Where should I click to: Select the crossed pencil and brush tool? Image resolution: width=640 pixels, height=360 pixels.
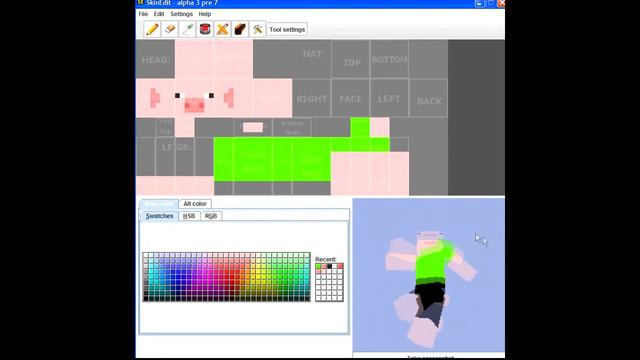222,29
